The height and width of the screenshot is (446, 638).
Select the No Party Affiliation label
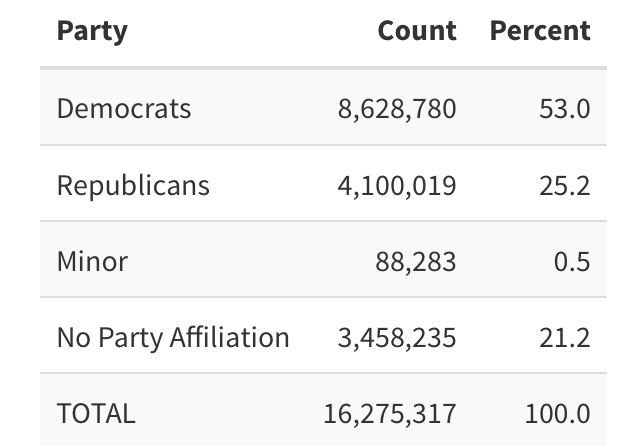[173, 338]
